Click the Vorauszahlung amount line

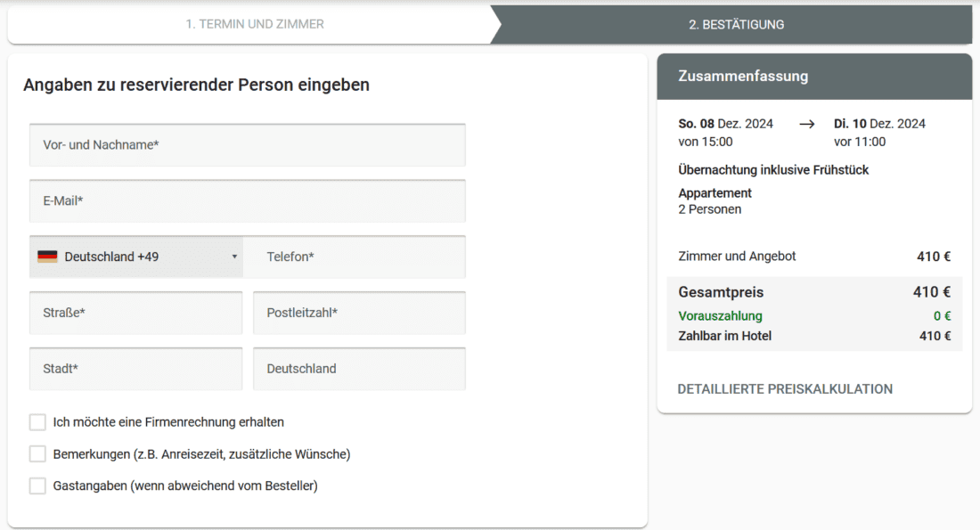coord(813,316)
